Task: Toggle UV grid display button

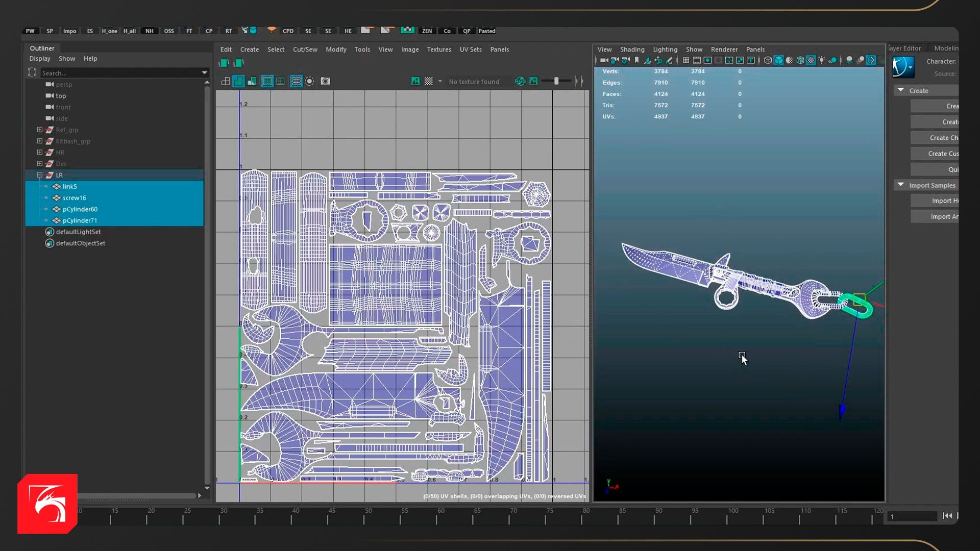Action: [296, 81]
